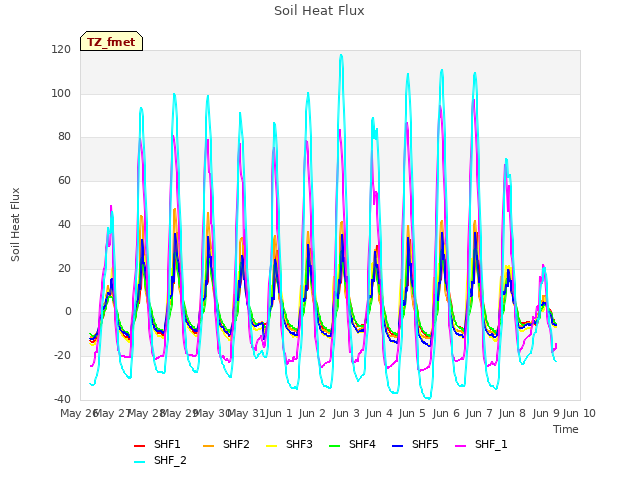Click the SHF5 legend entry
Viewport: 640px width, 480px height.
[x=415, y=444]
